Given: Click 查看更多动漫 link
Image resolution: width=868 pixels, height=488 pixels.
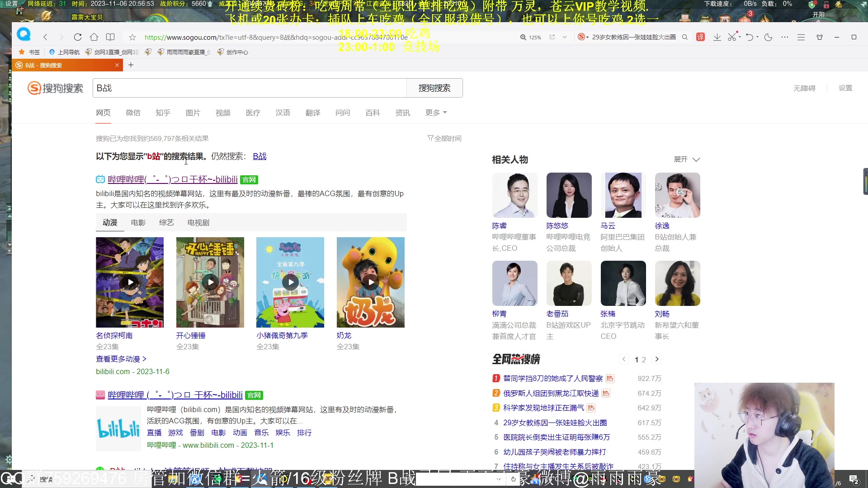Looking at the screenshot, I should [x=121, y=359].
